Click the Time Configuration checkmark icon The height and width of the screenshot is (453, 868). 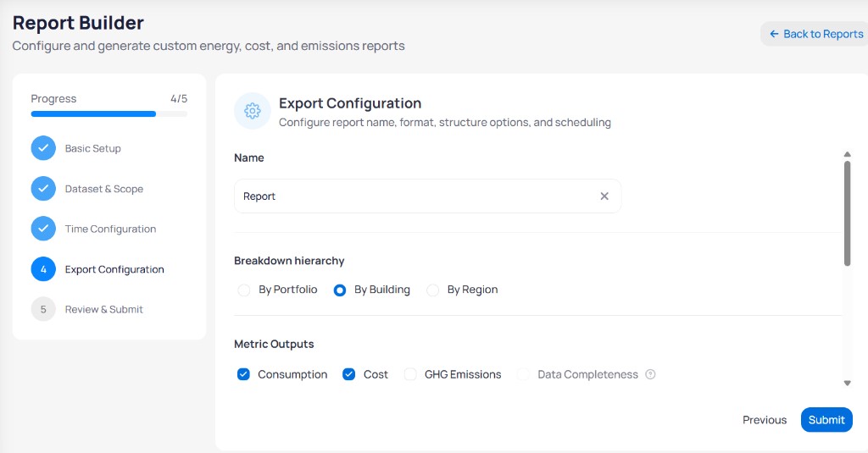(43, 229)
